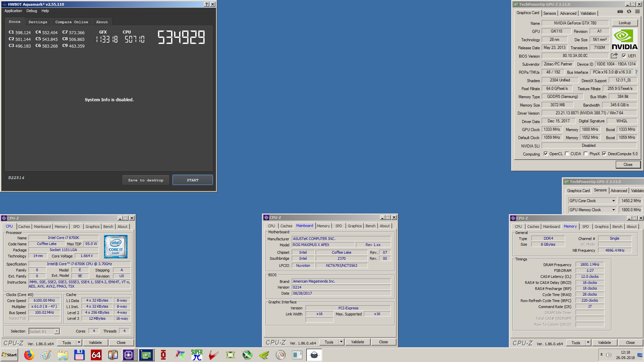Screen dimensions: 644x362
Task: Click the blue floppy disk taskbar icon
Action: 79,355
